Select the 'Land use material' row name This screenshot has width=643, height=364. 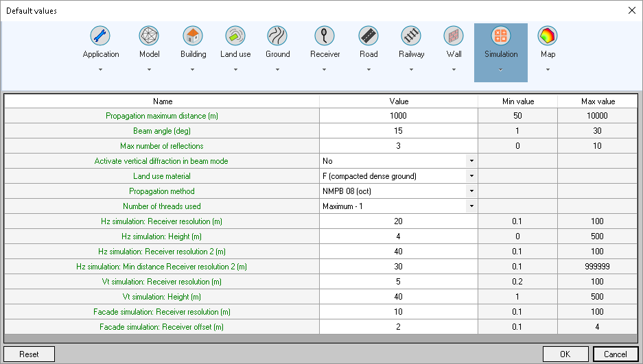pos(162,176)
